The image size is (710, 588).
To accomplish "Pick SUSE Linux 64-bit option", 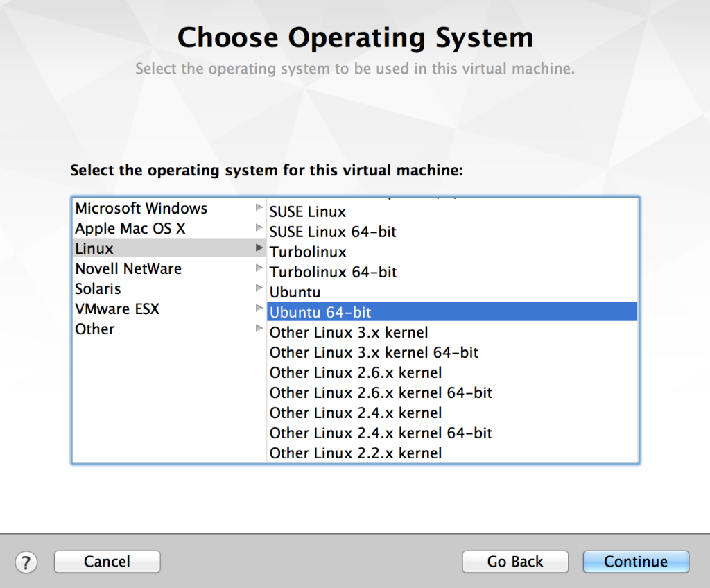I will (333, 232).
